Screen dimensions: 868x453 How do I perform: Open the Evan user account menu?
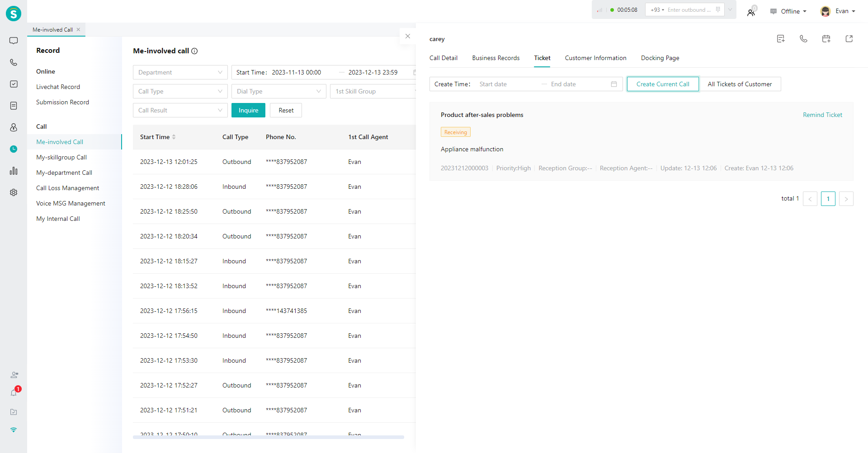838,11
